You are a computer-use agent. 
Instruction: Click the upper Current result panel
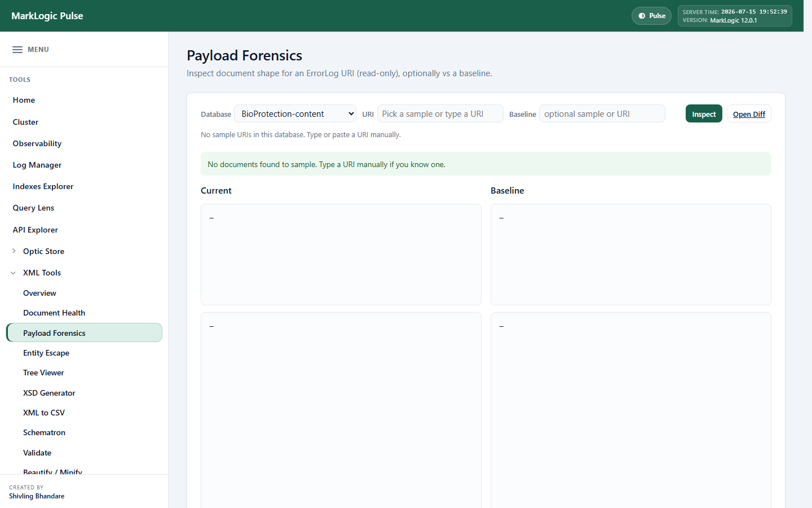click(x=341, y=255)
